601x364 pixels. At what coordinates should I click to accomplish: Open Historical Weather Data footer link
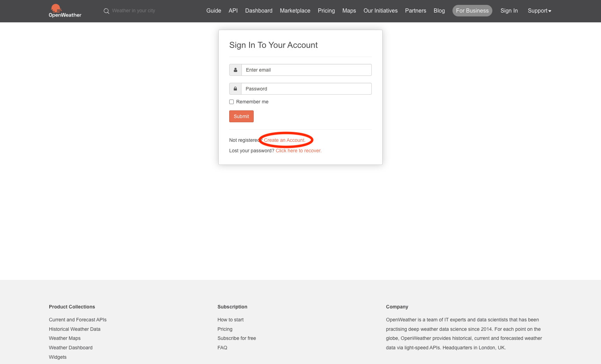pos(74,329)
